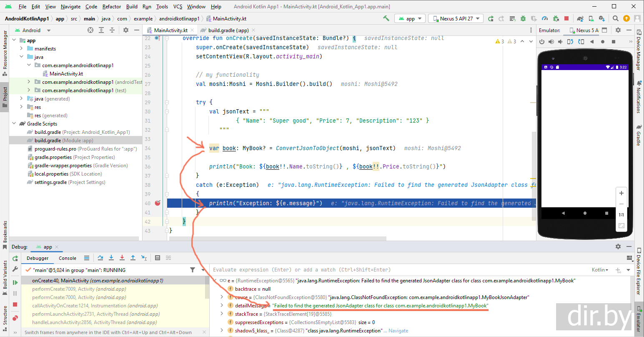644x337 pixels.
Task: Click Sync Project with Gradle Files icon
Action: click(x=580, y=18)
